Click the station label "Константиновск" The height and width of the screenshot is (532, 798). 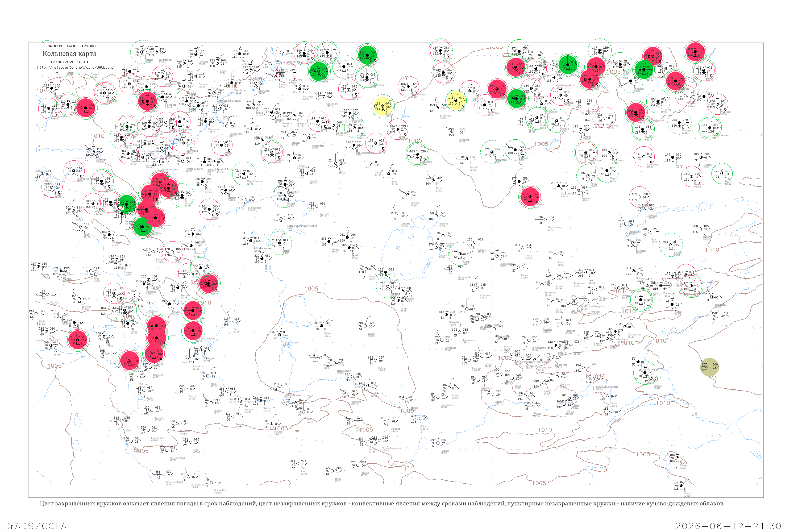tap(140, 161)
